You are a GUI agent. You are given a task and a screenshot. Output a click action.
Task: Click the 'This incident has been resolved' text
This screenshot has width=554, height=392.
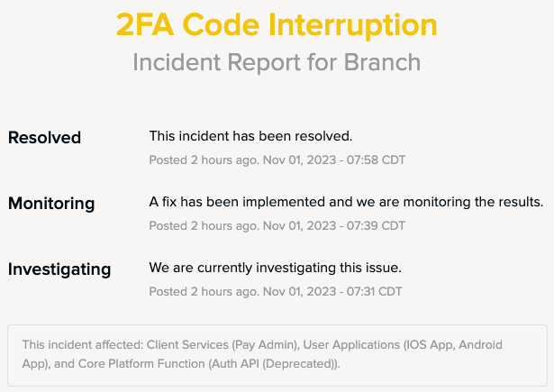point(250,136)
